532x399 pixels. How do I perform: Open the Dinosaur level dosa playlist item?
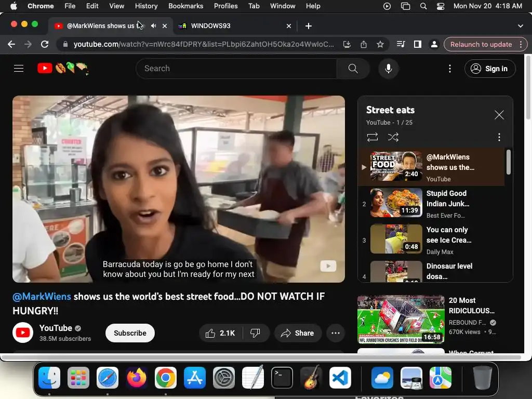point(431,271)
